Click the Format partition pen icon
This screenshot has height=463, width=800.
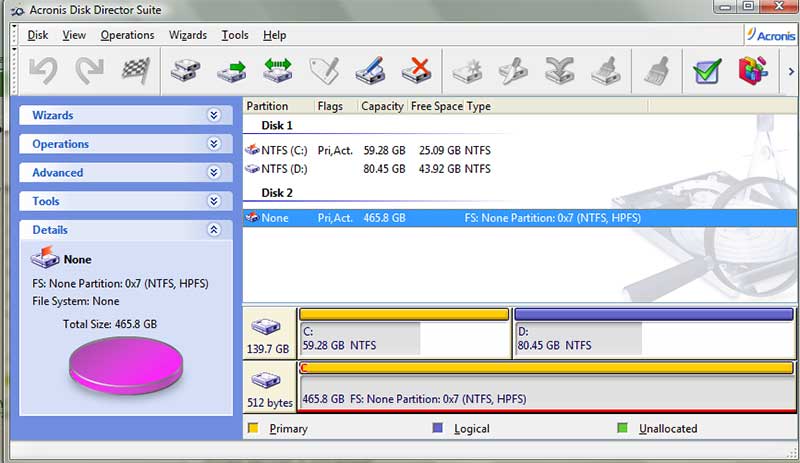tap(370, 70)
